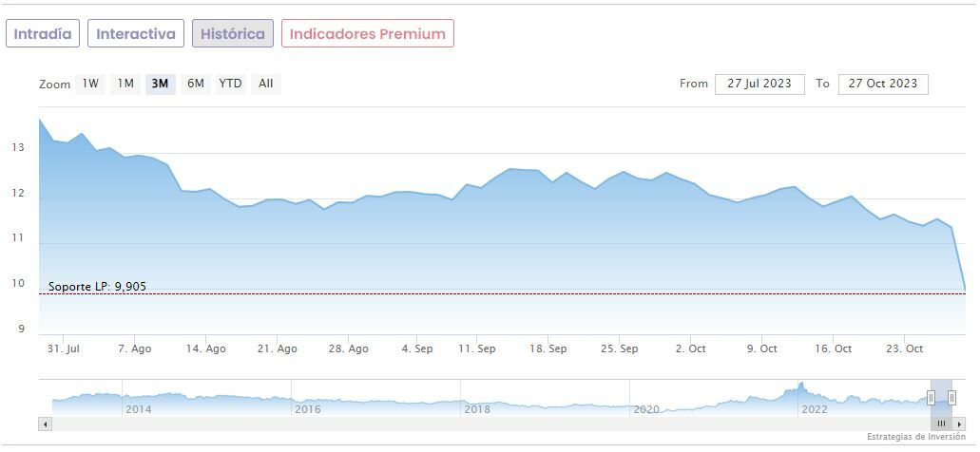
Task: Click the Soporte LP 9,905 line label
Action: click(97, 287)
